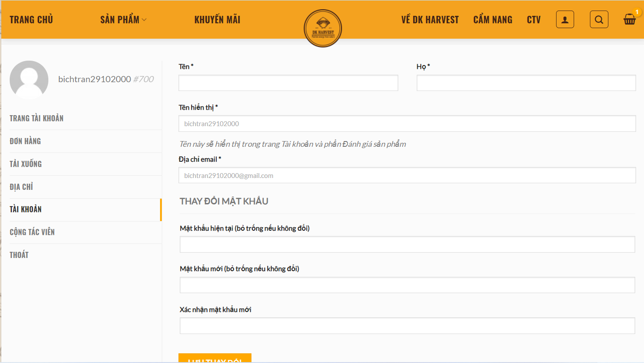The width and height of the screenshot is (644, 363).
Task: Open Về DK Harvest page
Action: (x=429, y=20)
